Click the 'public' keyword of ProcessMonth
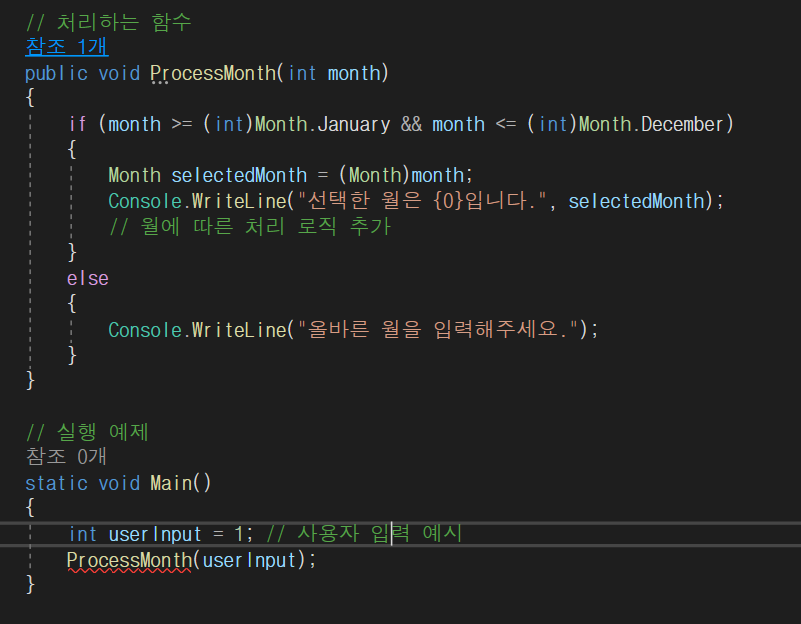 pos(56,74)
